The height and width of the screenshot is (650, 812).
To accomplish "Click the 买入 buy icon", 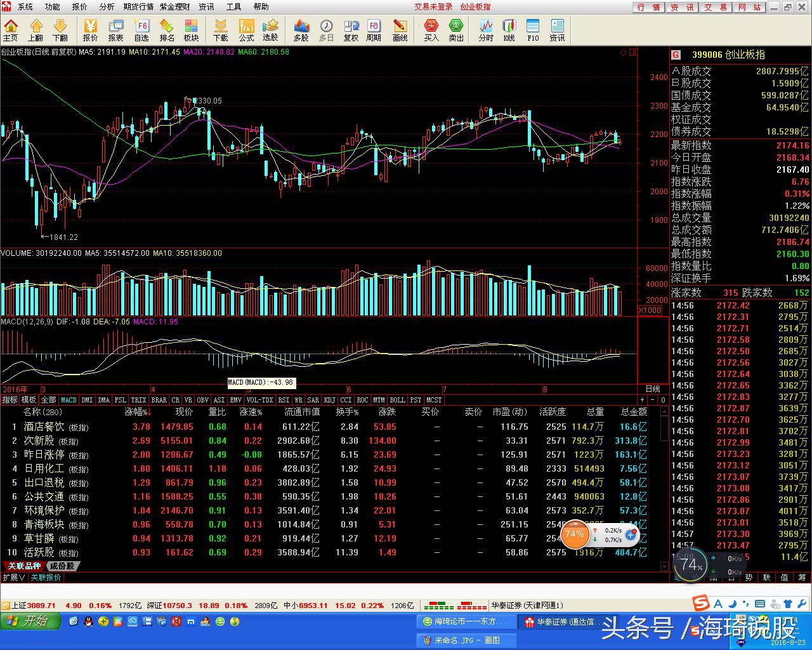I will (x=431, y=30).
